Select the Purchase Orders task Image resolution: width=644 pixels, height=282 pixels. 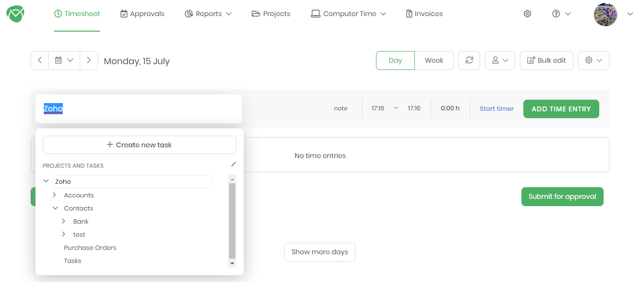(90, 247)
